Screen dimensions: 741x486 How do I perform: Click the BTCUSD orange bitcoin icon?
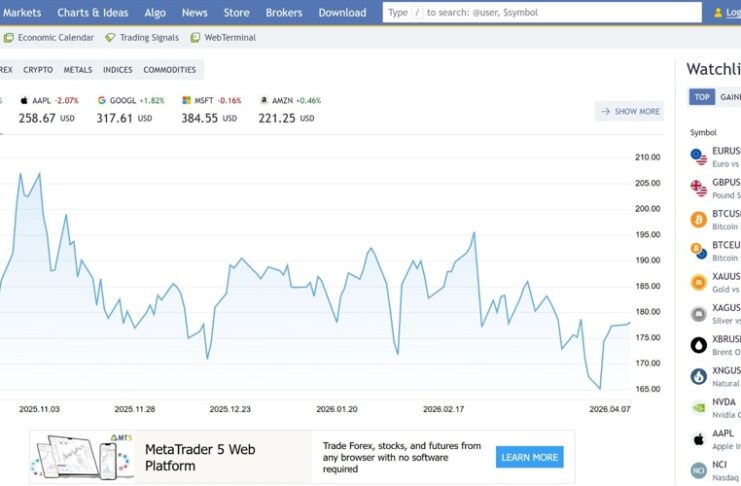pos(698,220)
